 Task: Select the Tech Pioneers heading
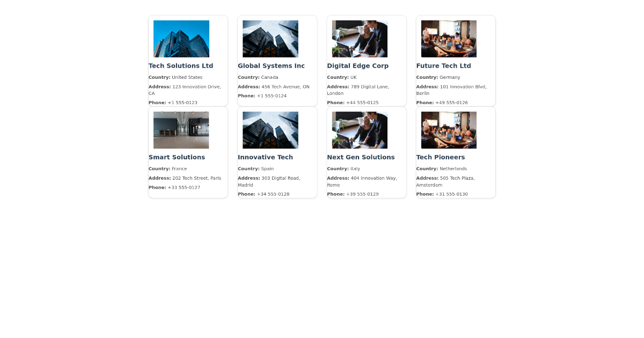(440, 157)
